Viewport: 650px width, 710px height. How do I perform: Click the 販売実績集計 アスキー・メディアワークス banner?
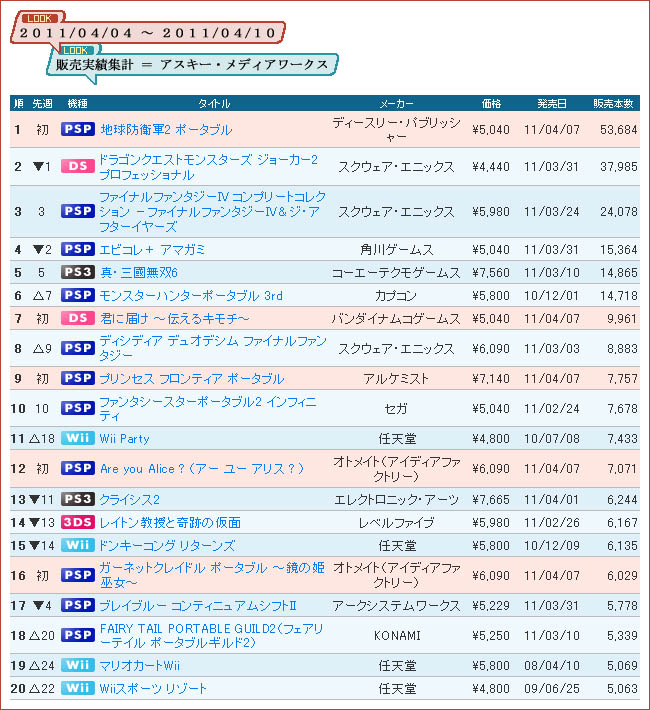192,65
